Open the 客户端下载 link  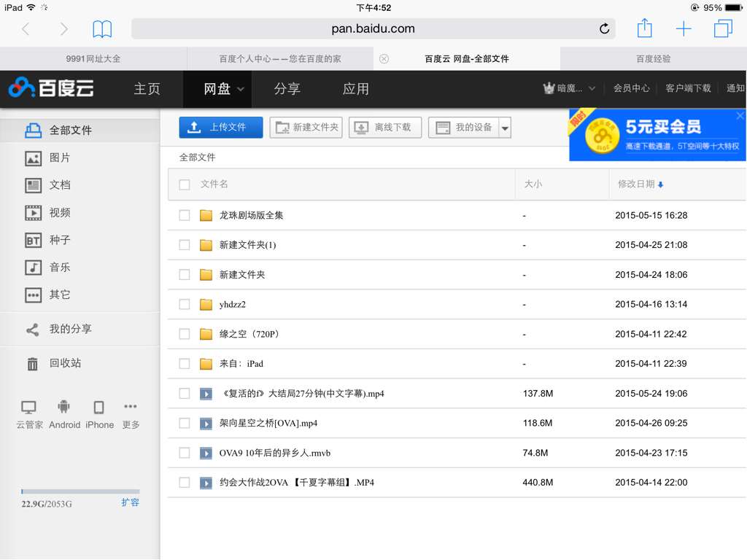(x=688, y=88)
